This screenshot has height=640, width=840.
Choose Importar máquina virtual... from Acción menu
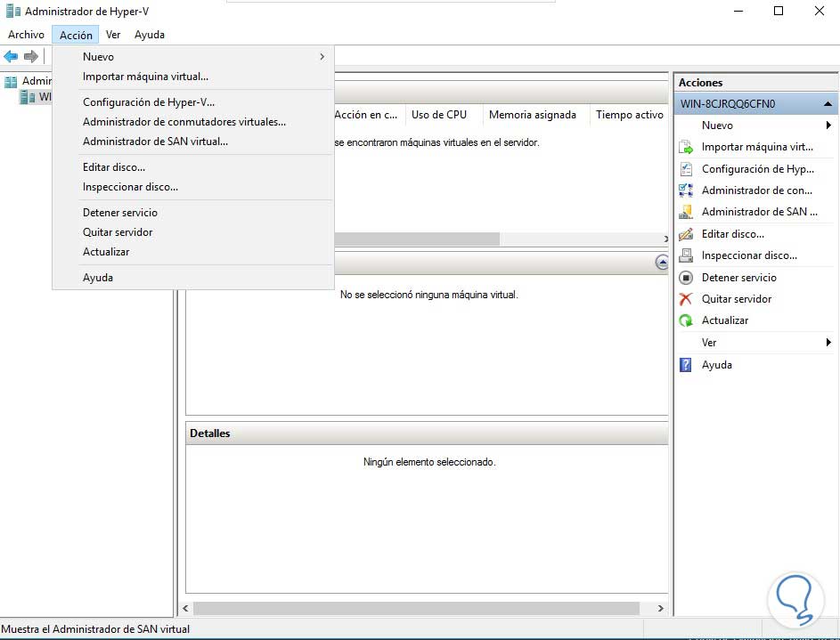[x=193, y=77]
